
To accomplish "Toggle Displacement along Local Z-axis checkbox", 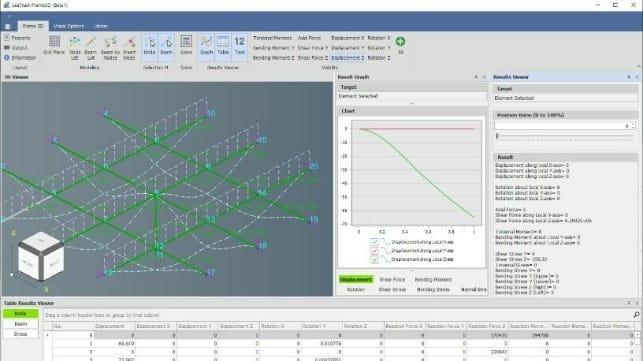I will pyautogui.click(x=374, y=259).
